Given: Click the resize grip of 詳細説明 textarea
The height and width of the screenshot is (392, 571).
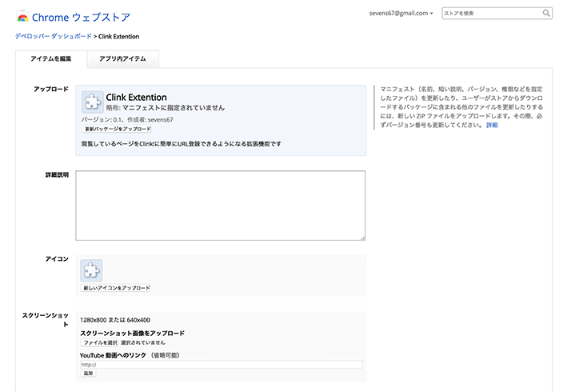Looking at the screenshot, I should (x=363, y=238).
